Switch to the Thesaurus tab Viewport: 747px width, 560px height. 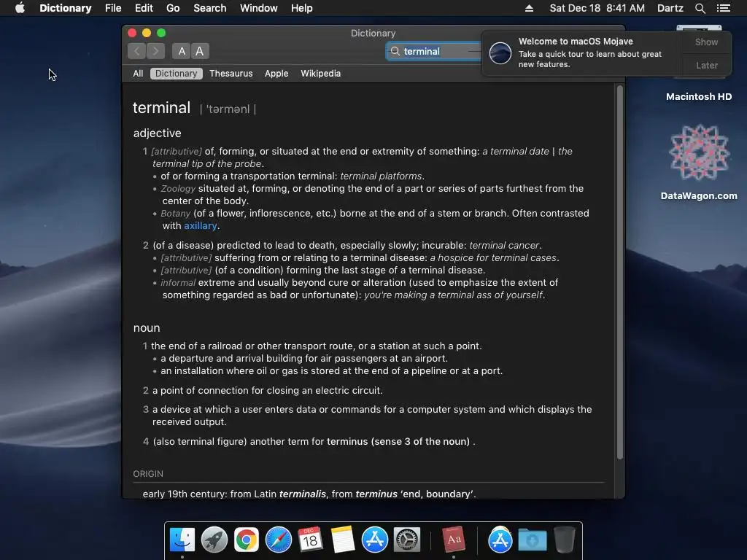tap(231, 74)
